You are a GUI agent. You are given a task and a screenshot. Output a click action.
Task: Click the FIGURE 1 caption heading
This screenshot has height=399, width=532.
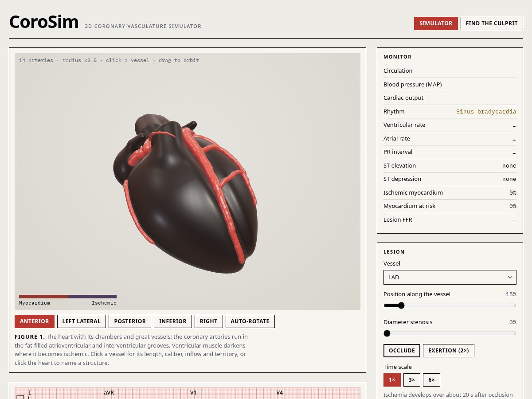point(30,336)
